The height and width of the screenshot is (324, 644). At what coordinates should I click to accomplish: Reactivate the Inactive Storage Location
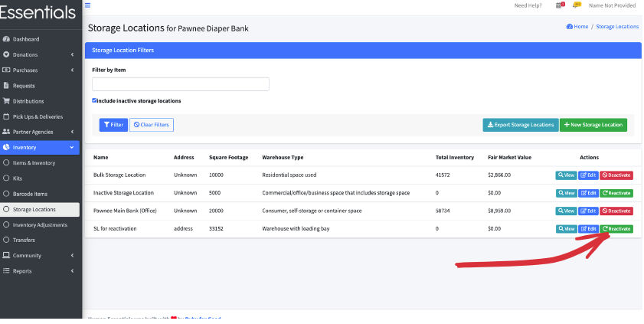click(616, 193)
